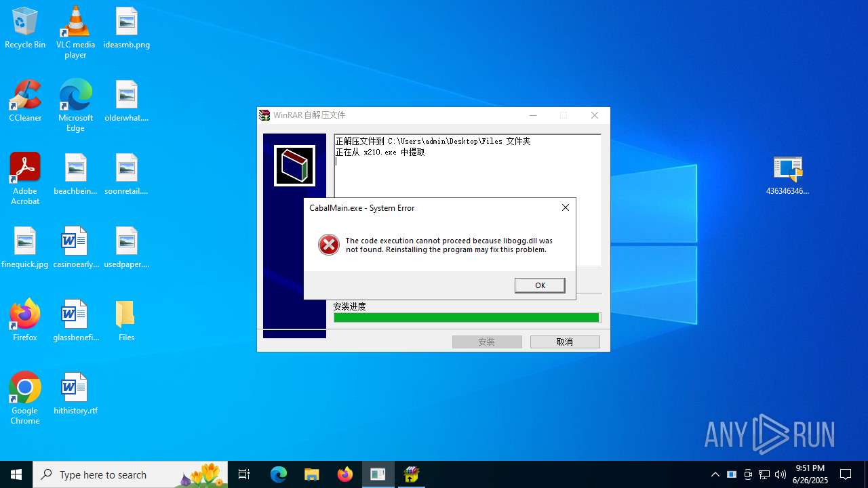
Task: Select Adobe Acrobat desktop shortcut
Action: (x=25, y=179)
